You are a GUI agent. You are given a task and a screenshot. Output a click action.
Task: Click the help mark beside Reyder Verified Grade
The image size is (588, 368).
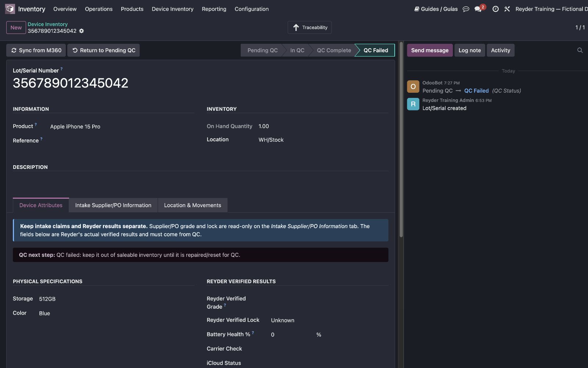tap(225, 305)
